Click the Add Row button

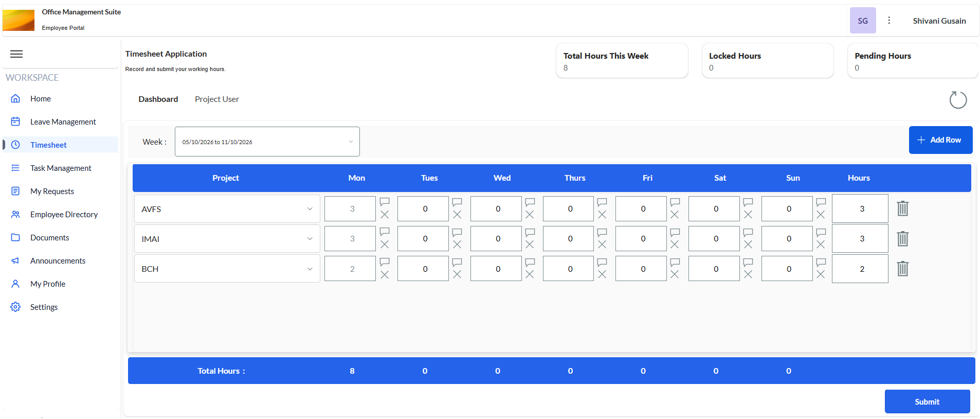941,140
